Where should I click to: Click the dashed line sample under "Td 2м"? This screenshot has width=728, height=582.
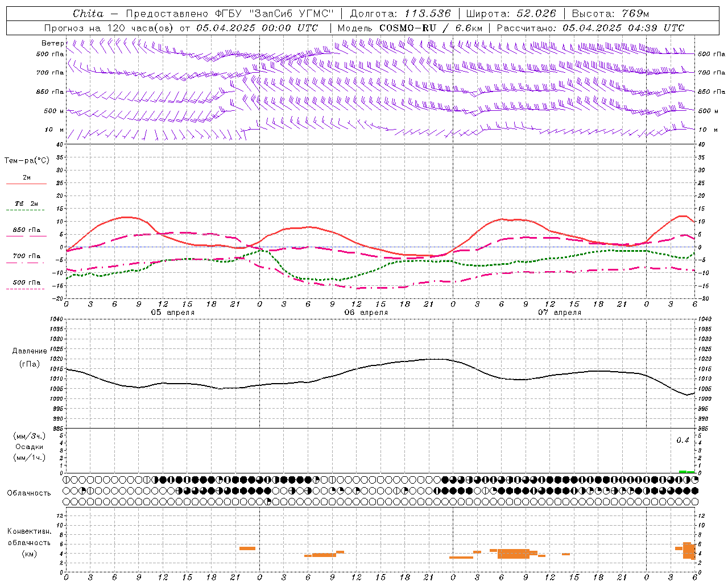pos(26,210)
